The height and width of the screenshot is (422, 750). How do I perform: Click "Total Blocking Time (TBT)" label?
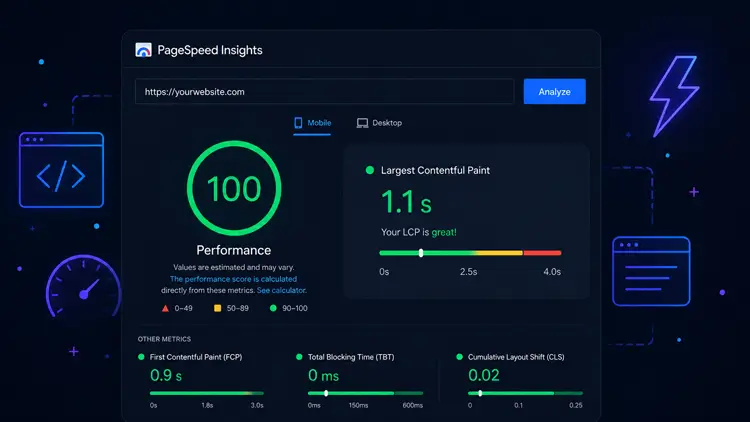[x=351, y=357]
